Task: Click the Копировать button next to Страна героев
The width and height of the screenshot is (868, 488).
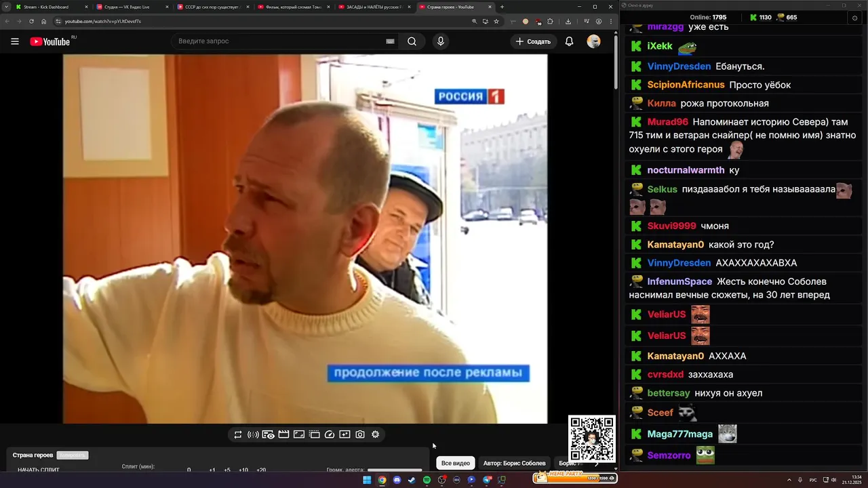Action: (73, 455)
